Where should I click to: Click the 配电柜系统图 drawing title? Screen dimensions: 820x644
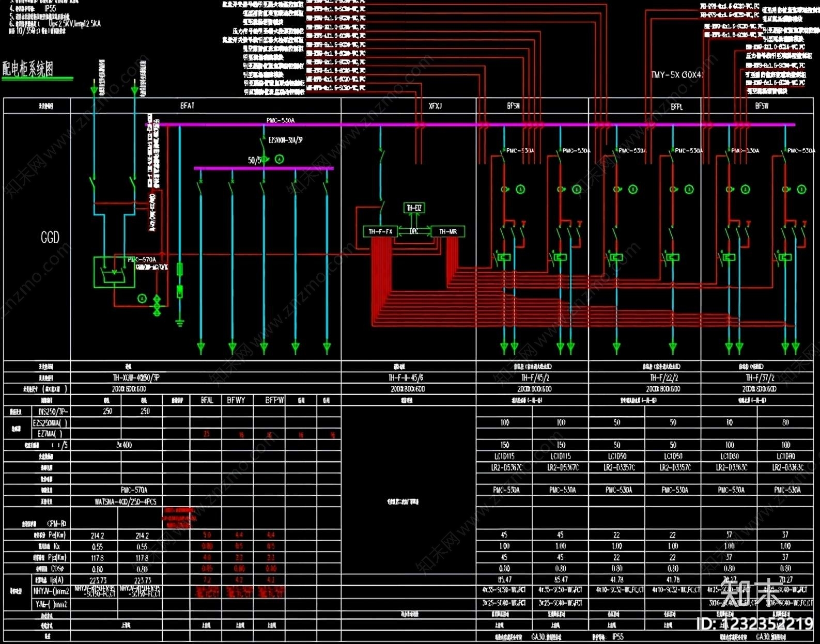pos(28,69)
